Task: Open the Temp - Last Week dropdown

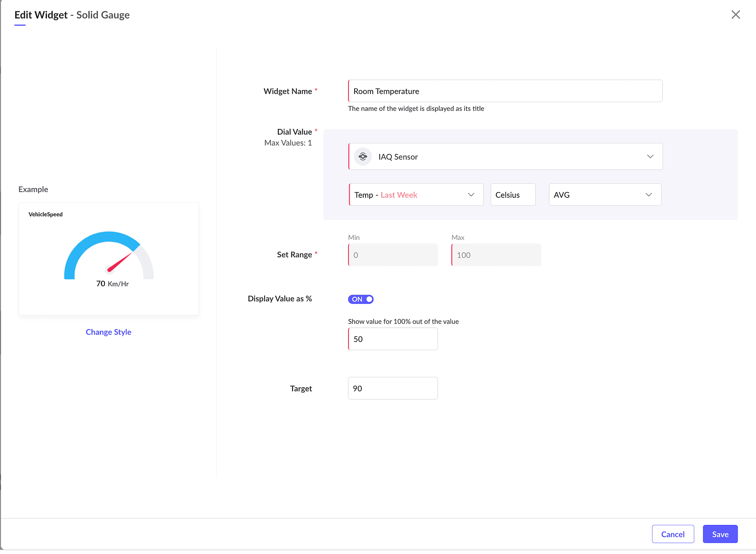Action: [416, 195]
